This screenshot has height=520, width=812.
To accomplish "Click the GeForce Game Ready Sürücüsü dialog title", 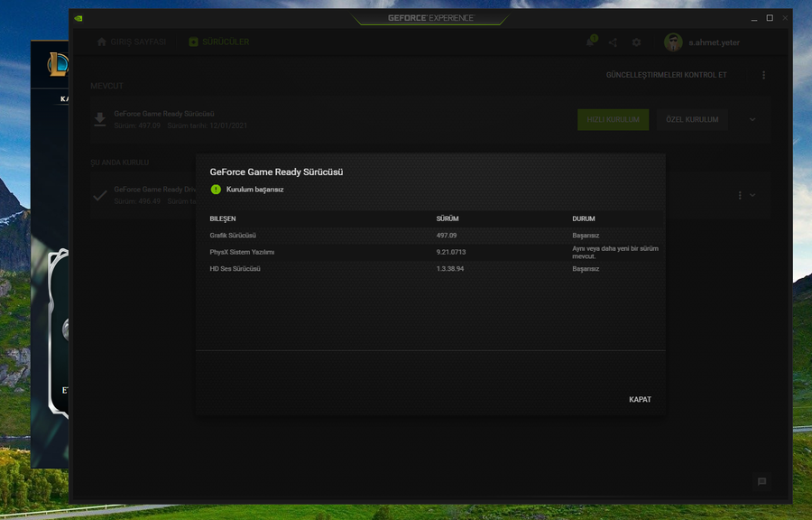I will click(276, 172).
